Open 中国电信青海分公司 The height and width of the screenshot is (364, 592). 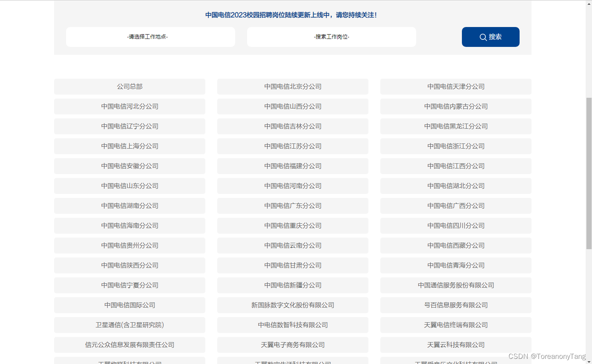(456, 265)
